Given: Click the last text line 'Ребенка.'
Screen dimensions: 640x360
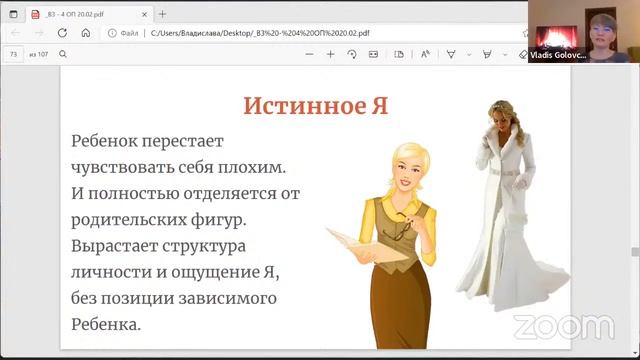Looking at the screenshot, I should coord(106,324).
